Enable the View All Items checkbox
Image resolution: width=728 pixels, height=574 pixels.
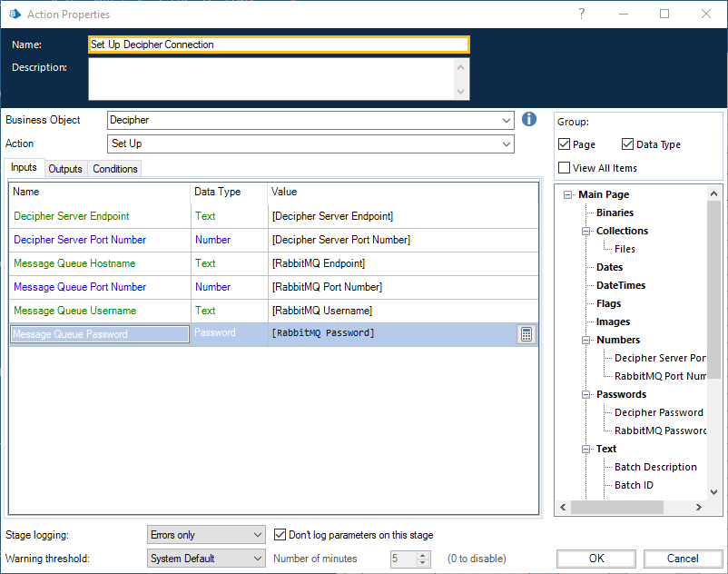564,168
